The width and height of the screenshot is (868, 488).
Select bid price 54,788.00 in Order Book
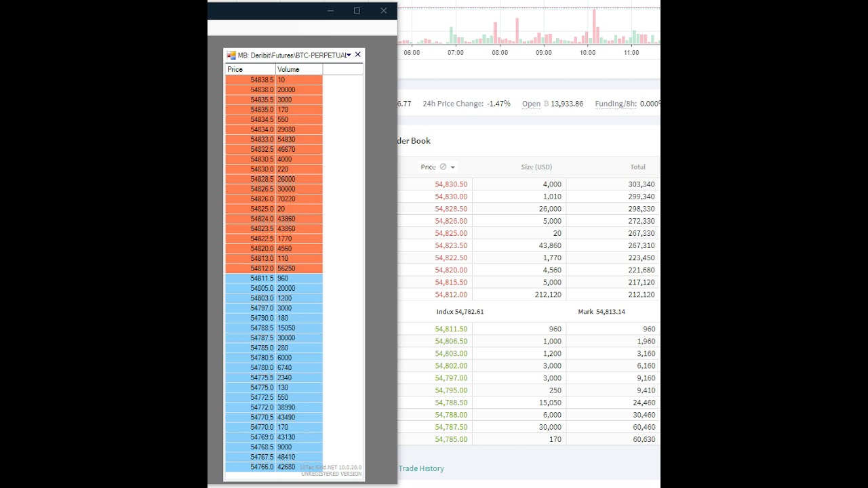[451, 415]
